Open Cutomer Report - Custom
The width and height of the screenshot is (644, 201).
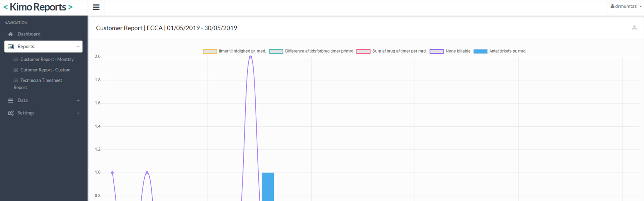[x=45, y=70]
